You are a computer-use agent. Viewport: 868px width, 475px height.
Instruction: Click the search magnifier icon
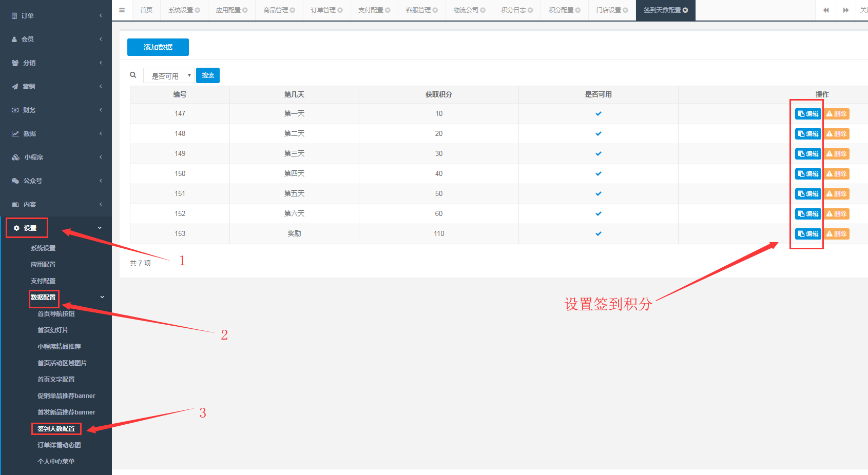(133, 75)
